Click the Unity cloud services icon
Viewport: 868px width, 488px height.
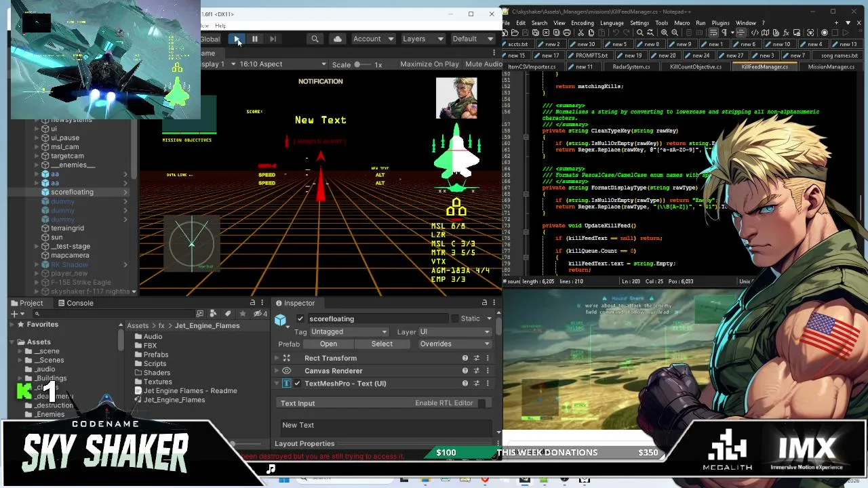click(x=337, y=39)
